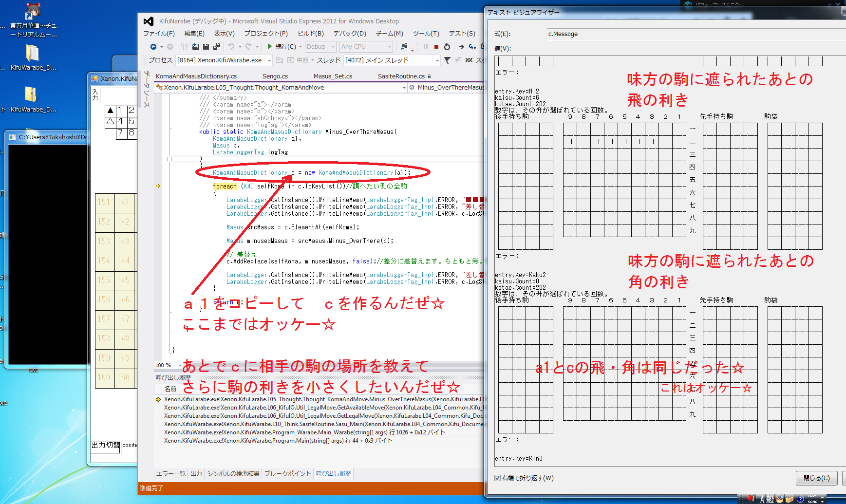Click the 閉じる(C) button in visualizer
The width and height of the screenshot is (846, 504).
[x=817, y=478]
